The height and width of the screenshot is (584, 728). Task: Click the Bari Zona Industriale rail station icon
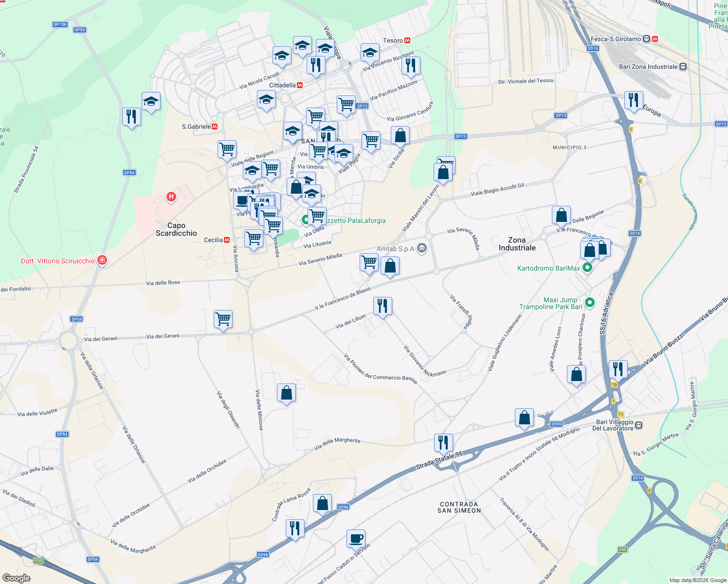(683, 66)
